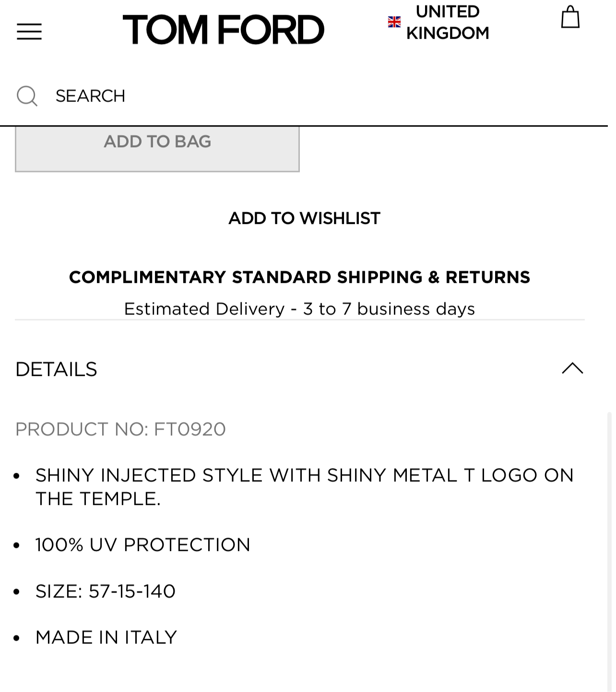Click ADD TO WISHLIST
Viewport: 616px width, 692px height.
[x=304, y=218]
